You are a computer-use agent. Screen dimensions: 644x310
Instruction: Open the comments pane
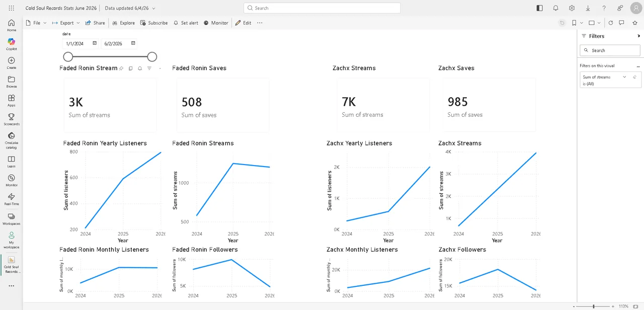[x=621, y=23]
